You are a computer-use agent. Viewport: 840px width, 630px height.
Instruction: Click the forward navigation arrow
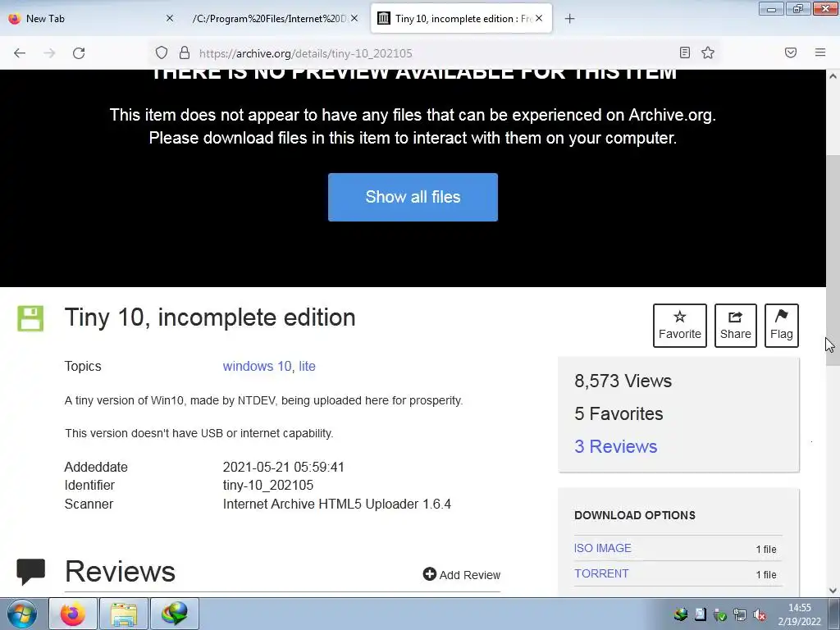click(x=49, y=53)
